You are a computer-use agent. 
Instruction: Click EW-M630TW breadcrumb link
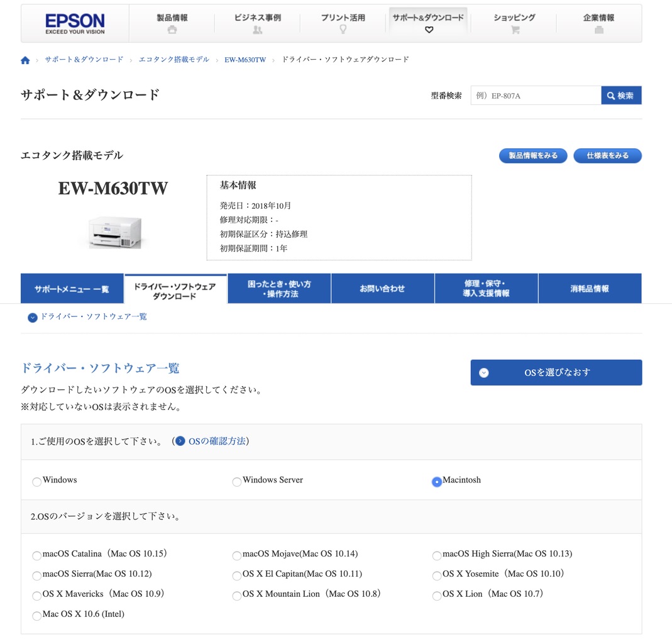(245, 60)
